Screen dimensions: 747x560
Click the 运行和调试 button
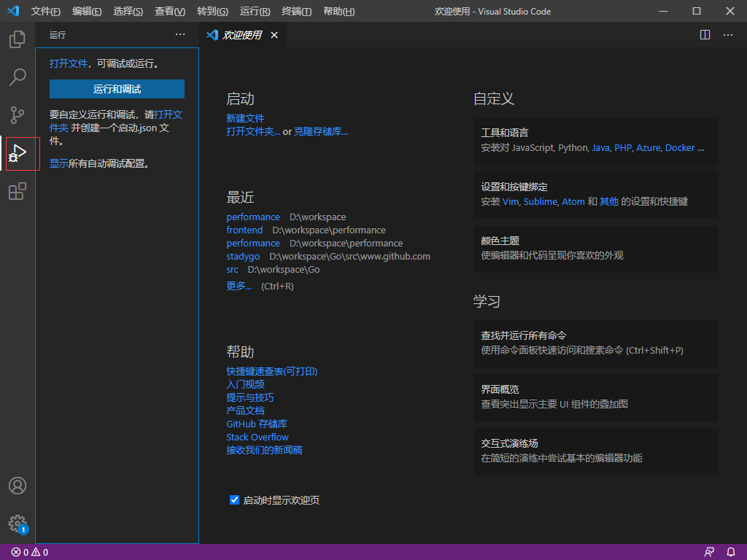[117, 89]
